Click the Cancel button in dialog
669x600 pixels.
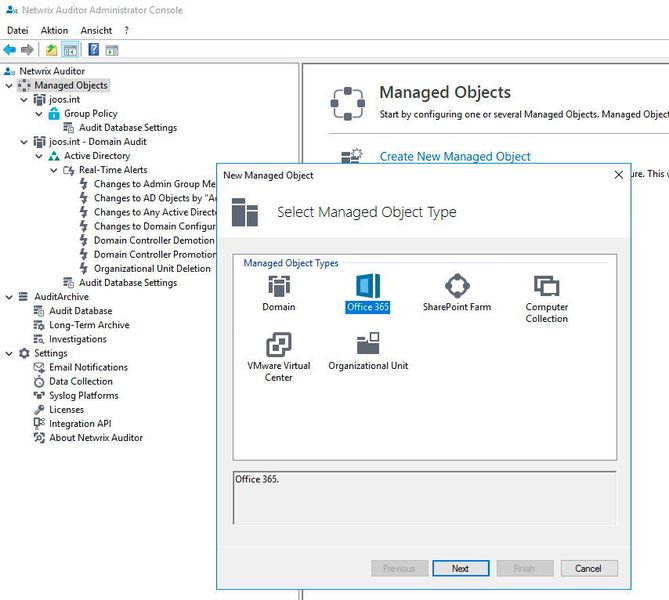[x=589, y=568]
